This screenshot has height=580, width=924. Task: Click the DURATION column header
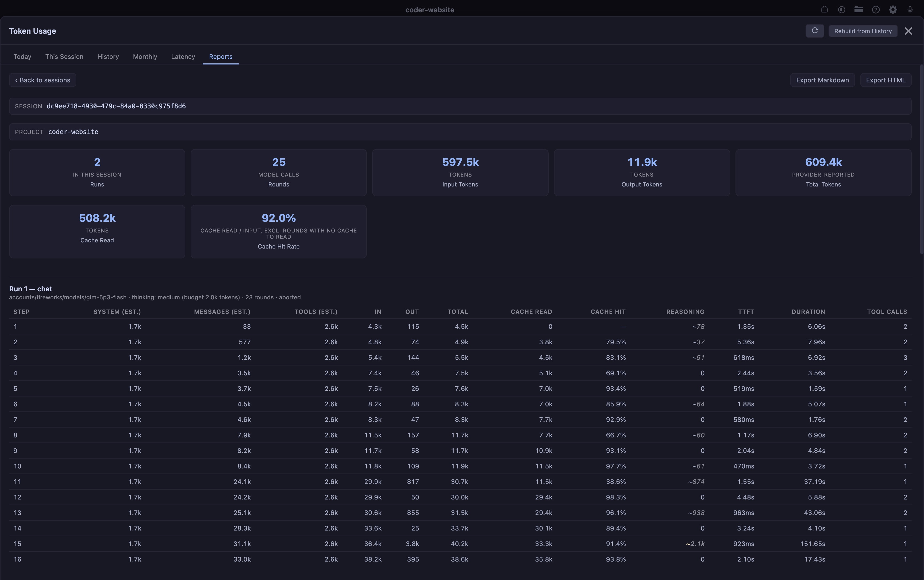tap(808, 312)
